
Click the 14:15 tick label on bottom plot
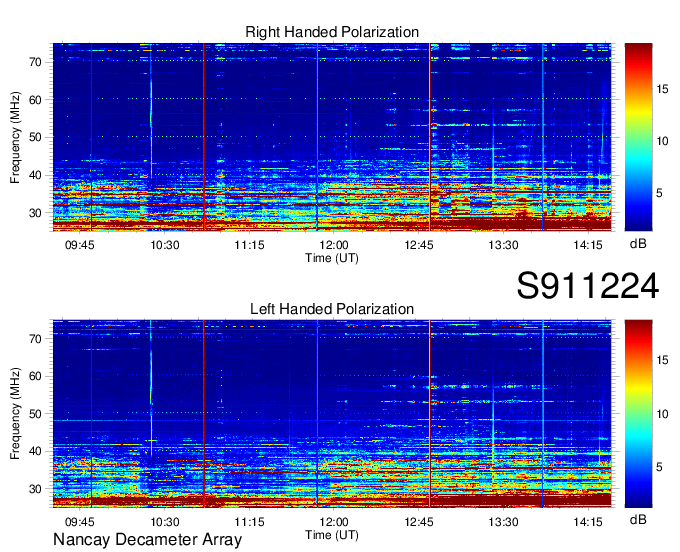pyautogui.click(x=588, y=522)
